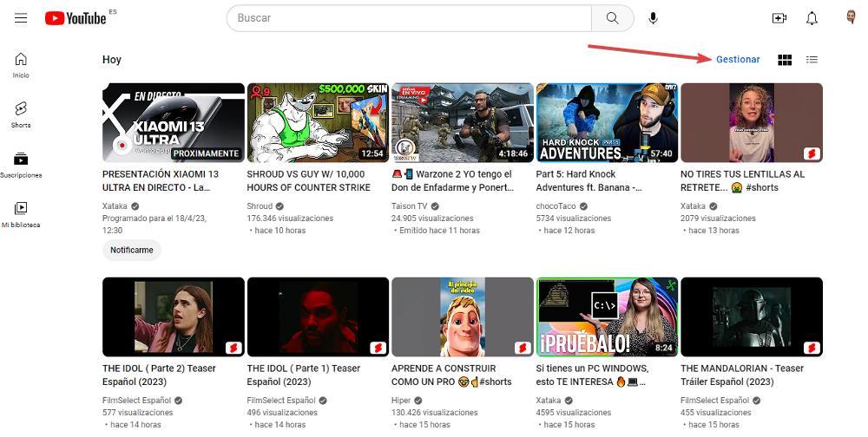The height and width of the screenshot is (437, 868).
Task: Open the Hiper channel name
Action: point(401,400)
